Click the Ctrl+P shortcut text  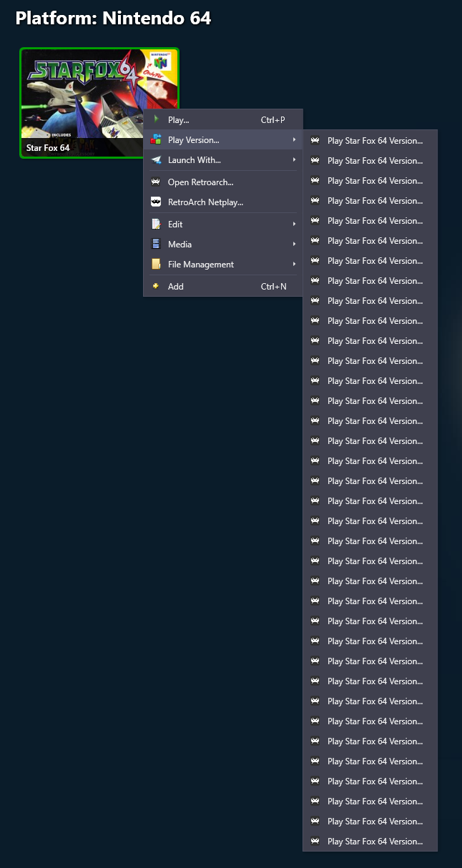273,120
